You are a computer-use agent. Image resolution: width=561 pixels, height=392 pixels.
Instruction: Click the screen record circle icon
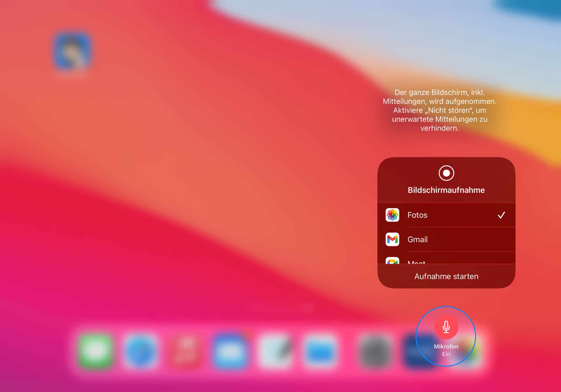coord(446,173)
